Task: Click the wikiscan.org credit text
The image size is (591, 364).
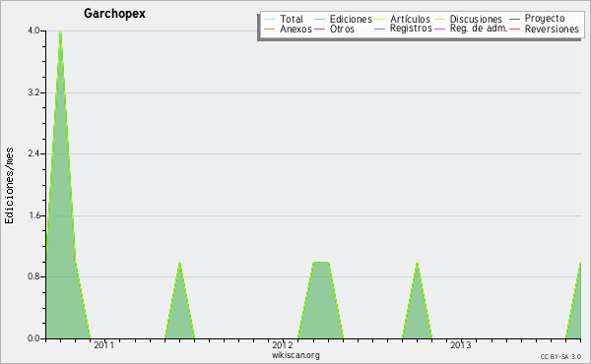Action: 295,355
